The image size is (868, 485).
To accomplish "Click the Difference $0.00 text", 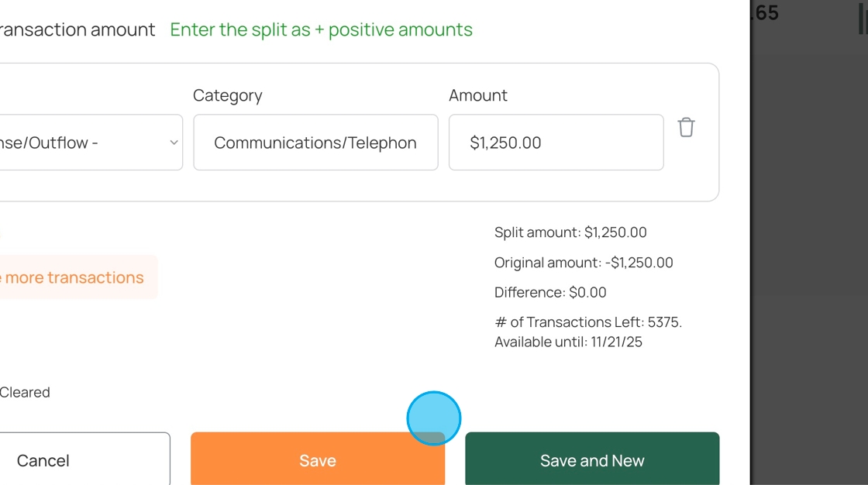I will pyautogui.click(x=550, y=292).
